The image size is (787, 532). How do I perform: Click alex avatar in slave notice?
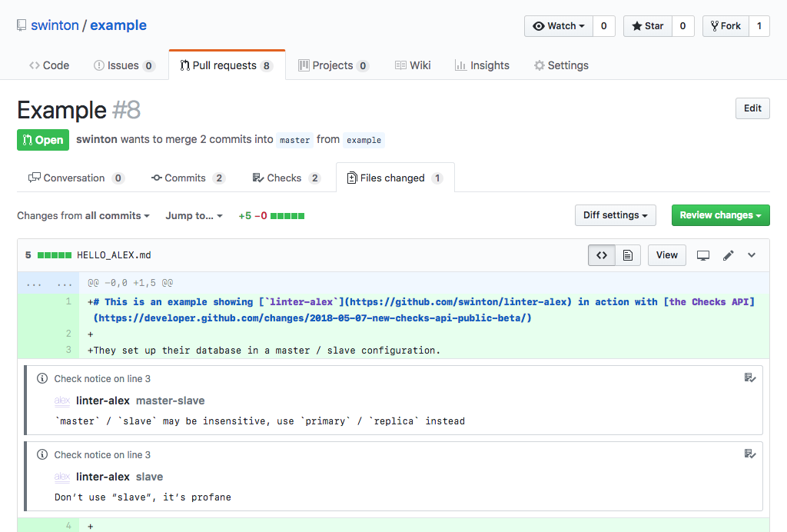tap(62, 477)
